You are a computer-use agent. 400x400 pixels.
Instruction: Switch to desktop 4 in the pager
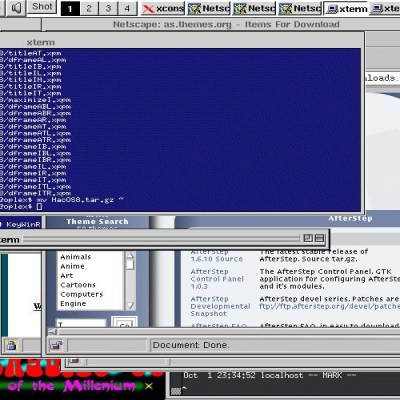pos(127,8)
